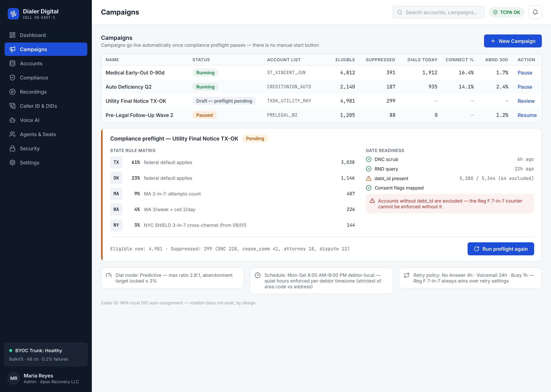Viewport: 551px width, 392px height.
Task: Click the Dial mode gauge icon
Action: click(x=108, y=275)
